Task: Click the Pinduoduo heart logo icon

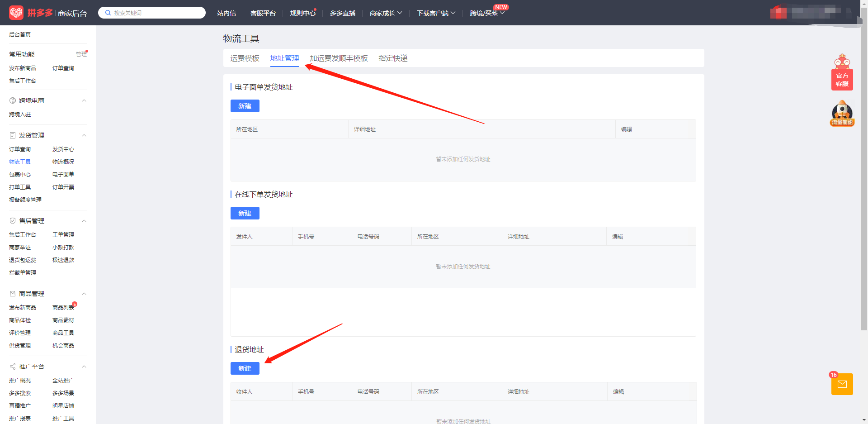Action: [x=16, y=13]
